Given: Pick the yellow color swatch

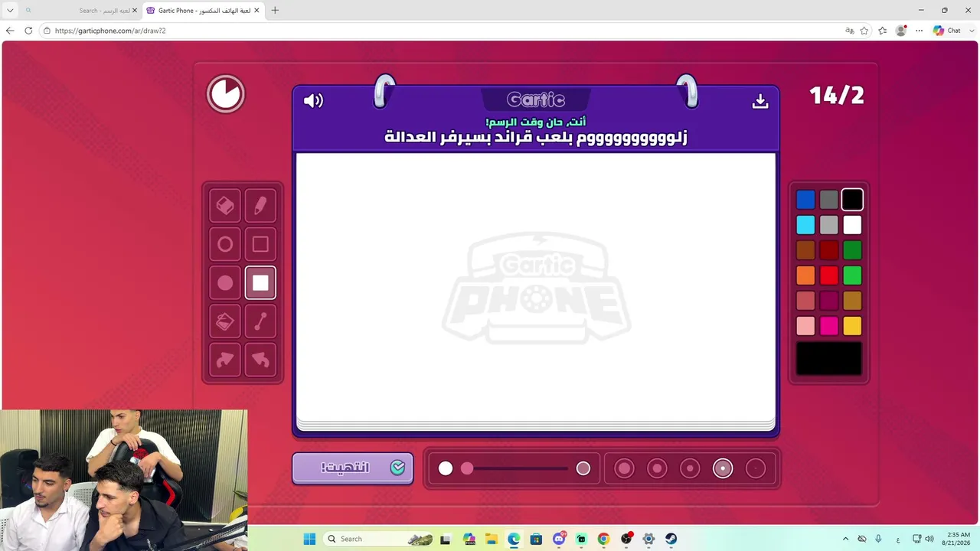Looking at the screenshot, I should [852, 326].
